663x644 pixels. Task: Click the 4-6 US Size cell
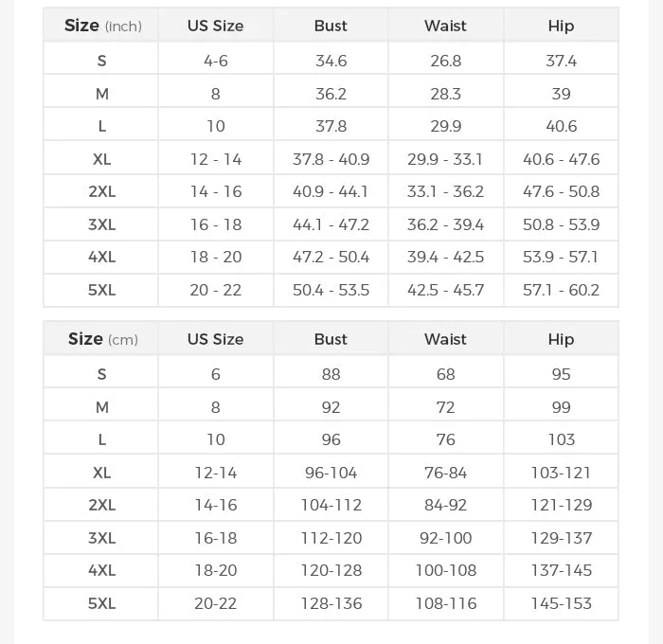216,61
